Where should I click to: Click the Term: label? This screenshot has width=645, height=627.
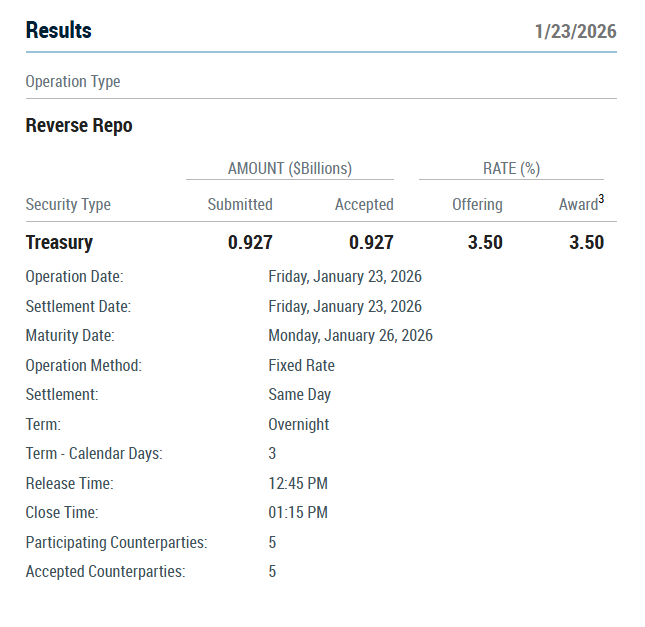[x=43, y=425]
